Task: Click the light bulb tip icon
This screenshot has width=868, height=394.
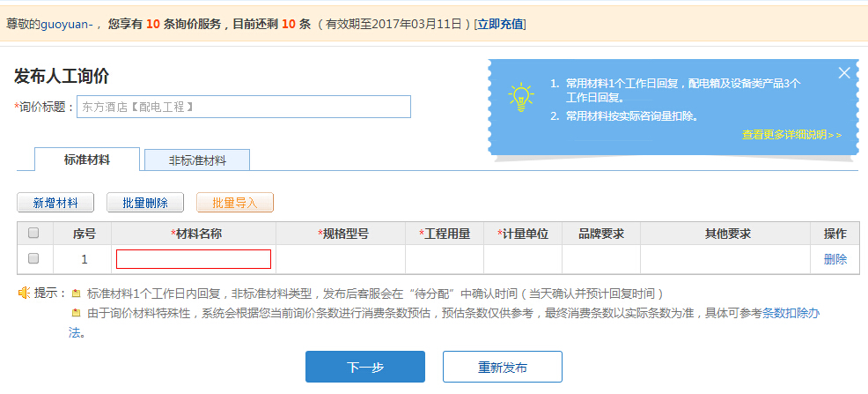Action: click(520, 98)
